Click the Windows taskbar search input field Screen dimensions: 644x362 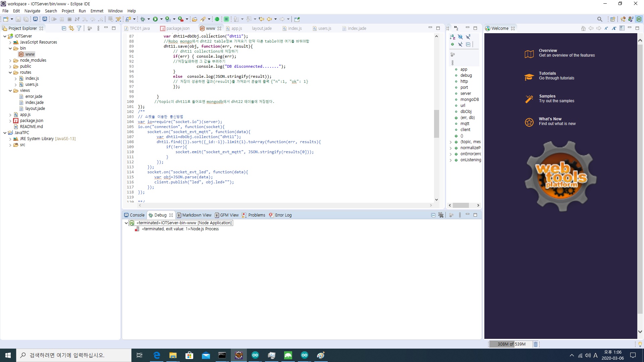[74, 355]
